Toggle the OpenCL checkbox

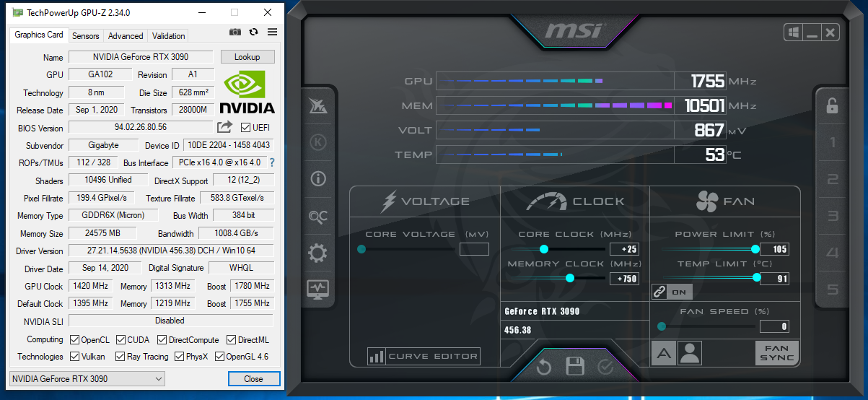75,339
